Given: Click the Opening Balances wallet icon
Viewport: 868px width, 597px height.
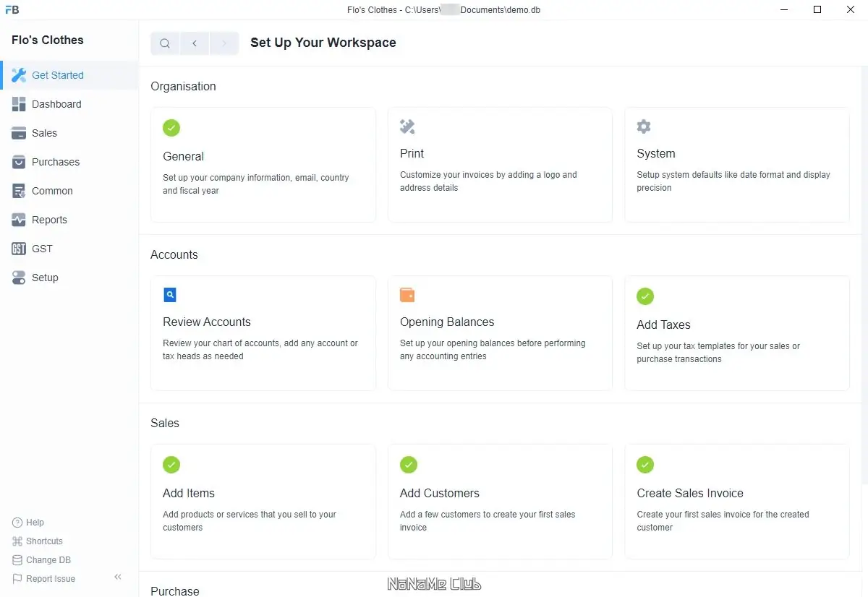Looking at the screenshot, I should pos(407,295).
